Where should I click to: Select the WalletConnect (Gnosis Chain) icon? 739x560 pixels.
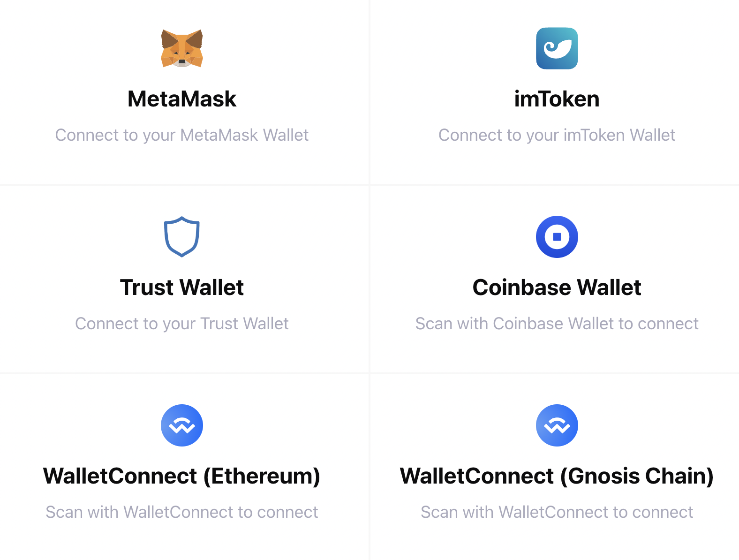[557, 425]
